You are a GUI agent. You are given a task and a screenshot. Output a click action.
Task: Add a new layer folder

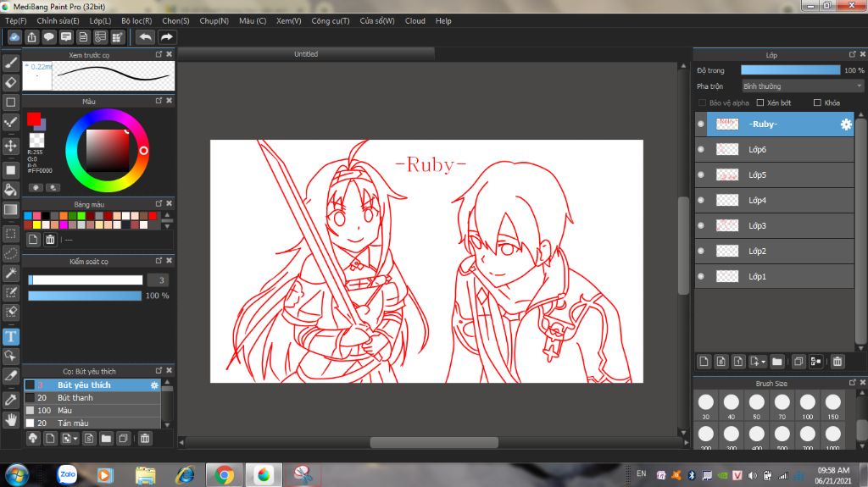(x=777, y=362)
